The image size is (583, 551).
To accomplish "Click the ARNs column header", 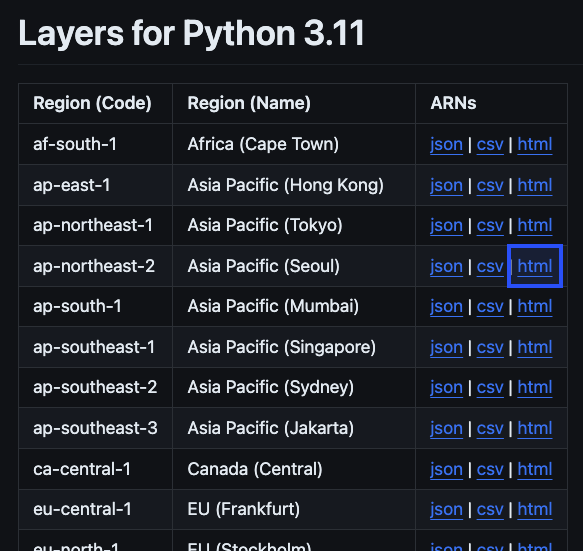I will (x=492, y=103).
